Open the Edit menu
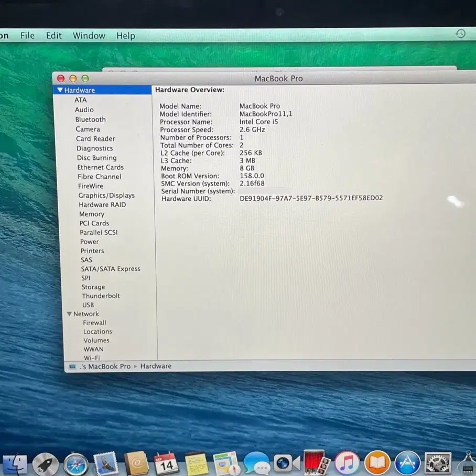476x476 pixels. 53,36
